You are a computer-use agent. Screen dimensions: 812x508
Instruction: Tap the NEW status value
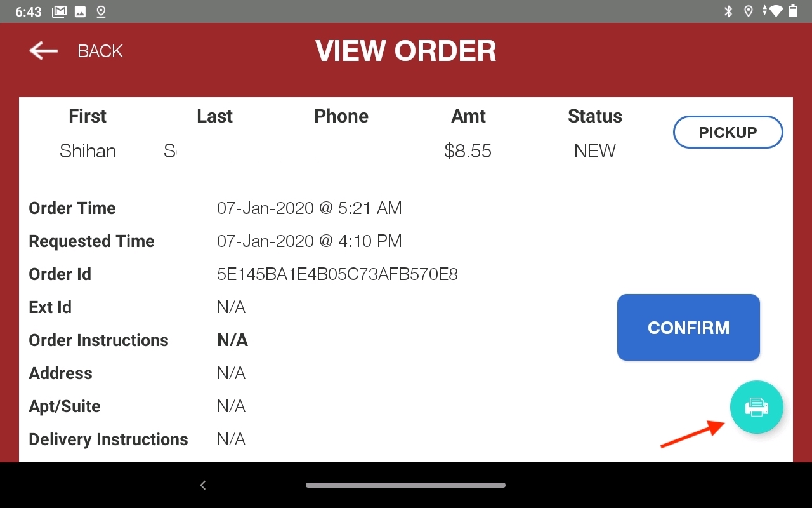point(594,151)
